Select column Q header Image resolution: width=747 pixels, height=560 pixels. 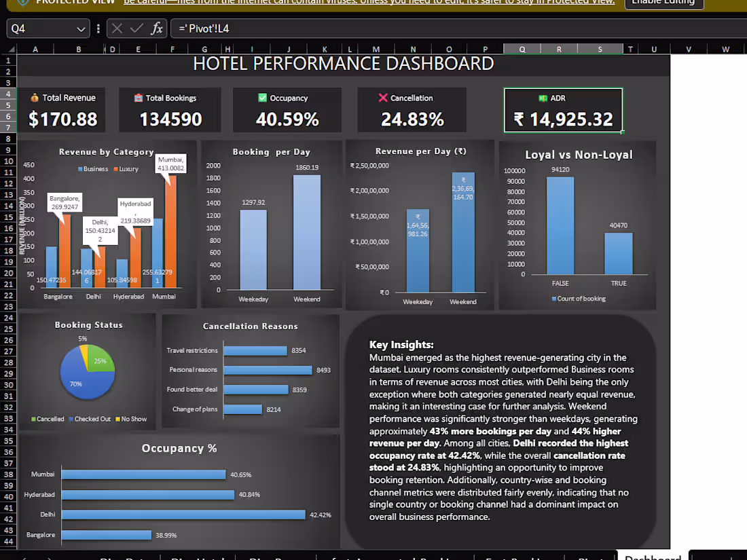[522, 49]
